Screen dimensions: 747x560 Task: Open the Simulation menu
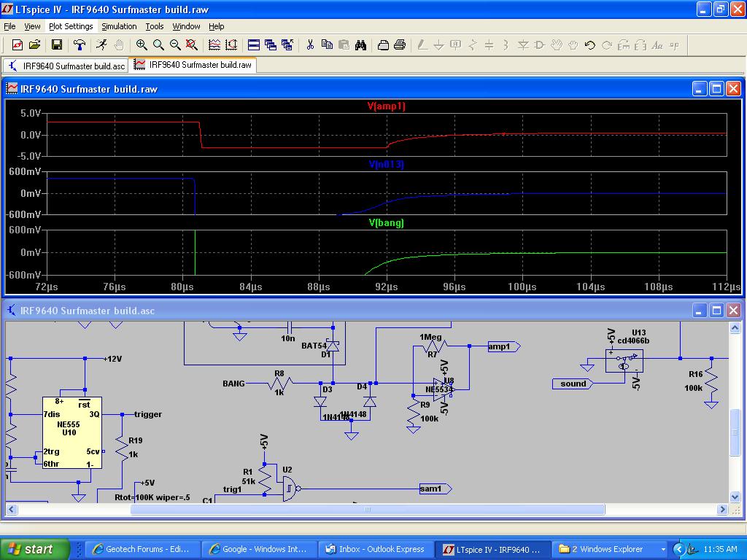[x=119, y=26]
